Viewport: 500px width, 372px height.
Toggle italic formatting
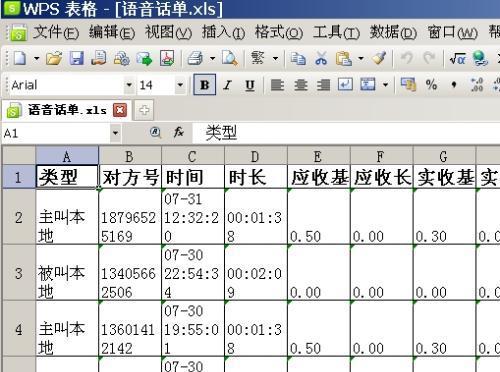pyautogui.click(x=227, y=85)
